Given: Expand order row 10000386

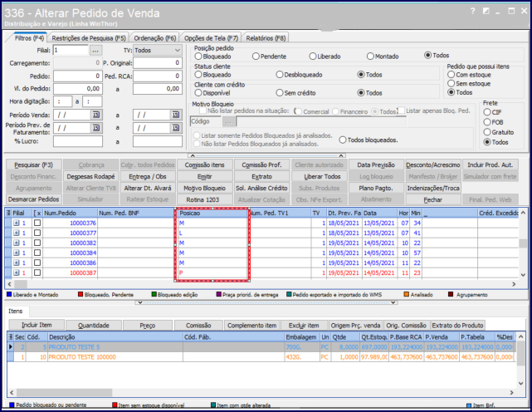Looking at the screenshot, I should (x=17, y=262).
